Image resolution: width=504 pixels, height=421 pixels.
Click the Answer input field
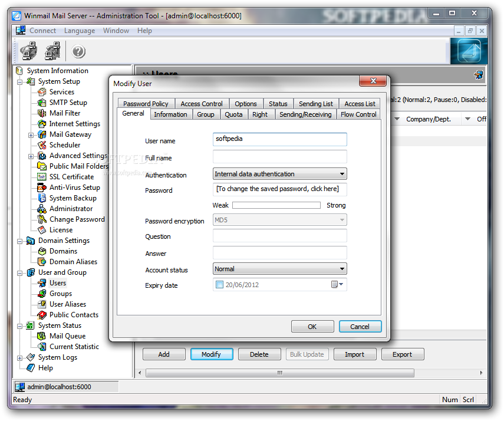[279, 252]
